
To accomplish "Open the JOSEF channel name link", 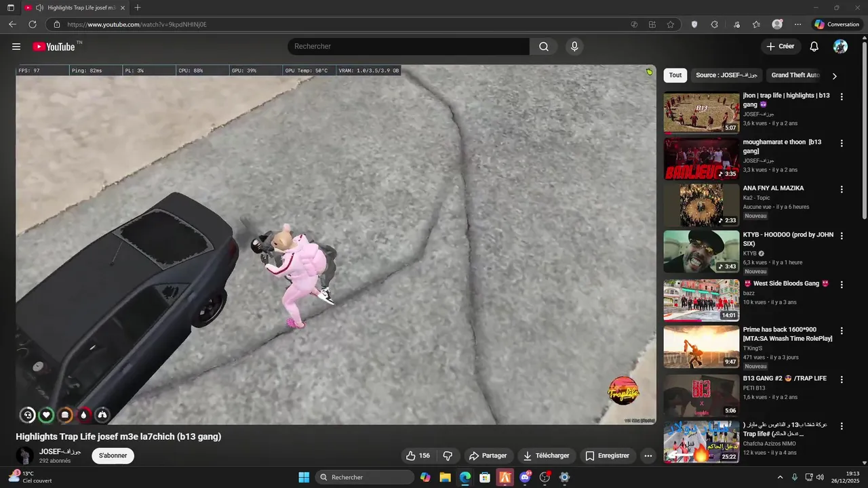I will [60, 451].
